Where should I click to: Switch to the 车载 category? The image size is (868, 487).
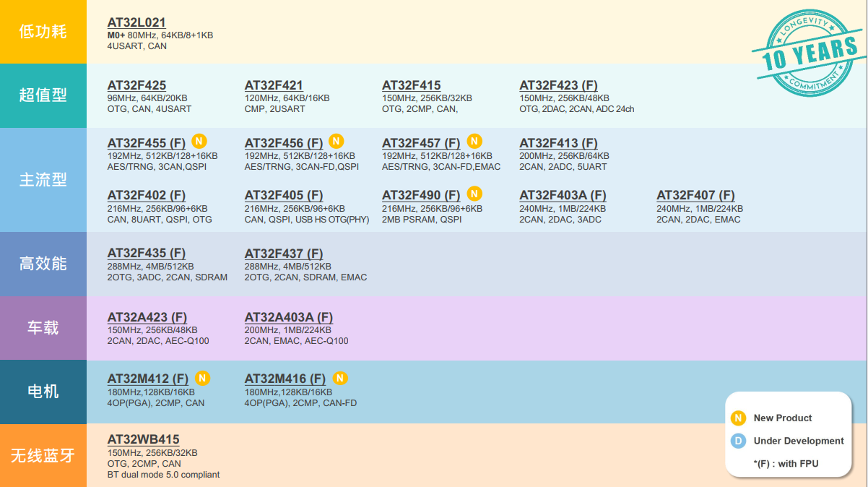point(43,328)
